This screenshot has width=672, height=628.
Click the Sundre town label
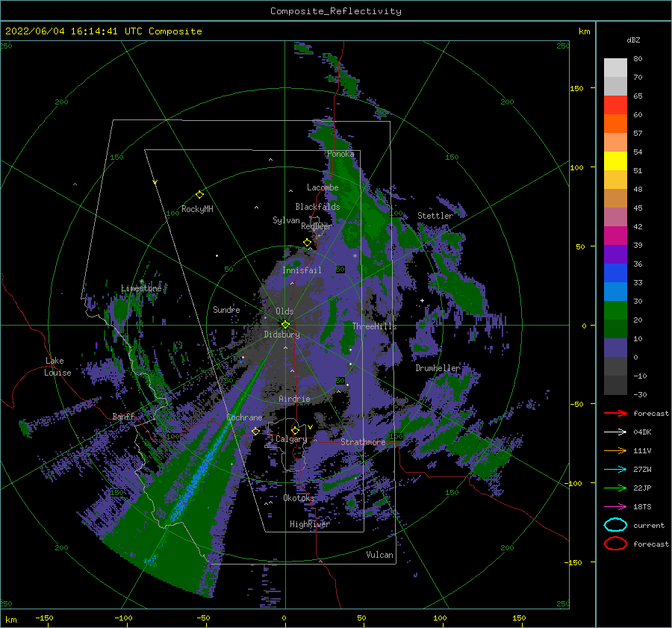226,309
